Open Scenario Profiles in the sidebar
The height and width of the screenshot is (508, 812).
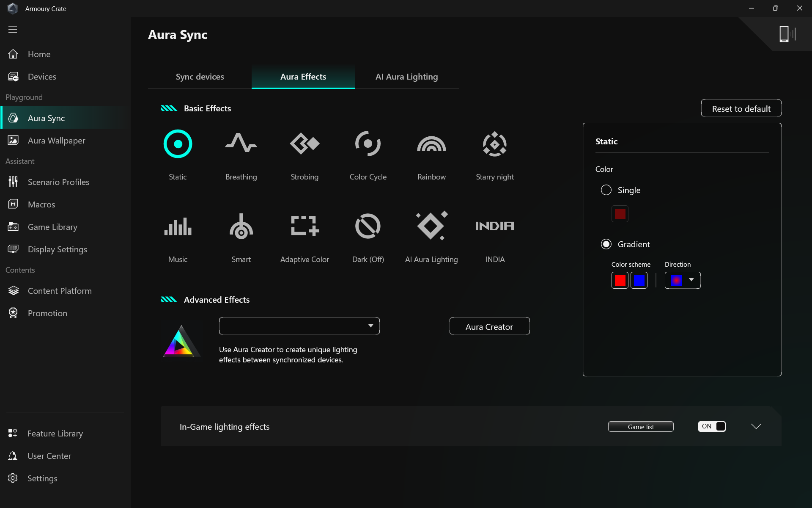[x=66, y=182]
